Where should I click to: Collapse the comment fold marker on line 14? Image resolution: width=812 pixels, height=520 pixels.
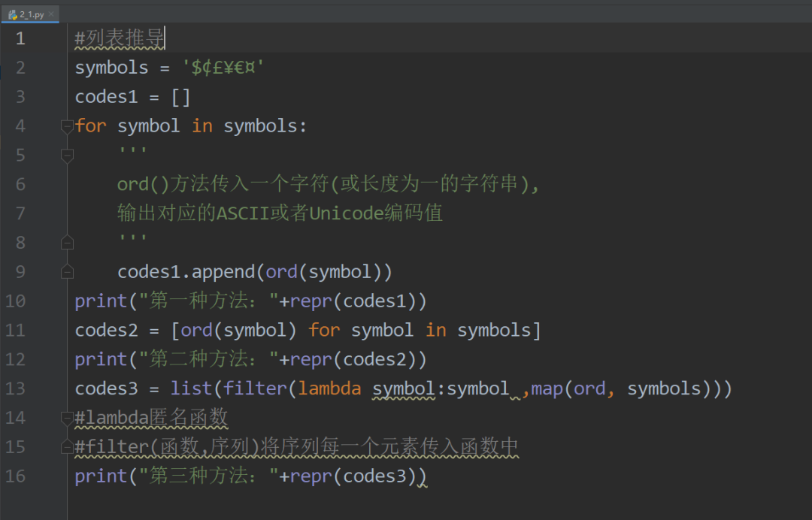pyautogui.click(x=67, y=417)
